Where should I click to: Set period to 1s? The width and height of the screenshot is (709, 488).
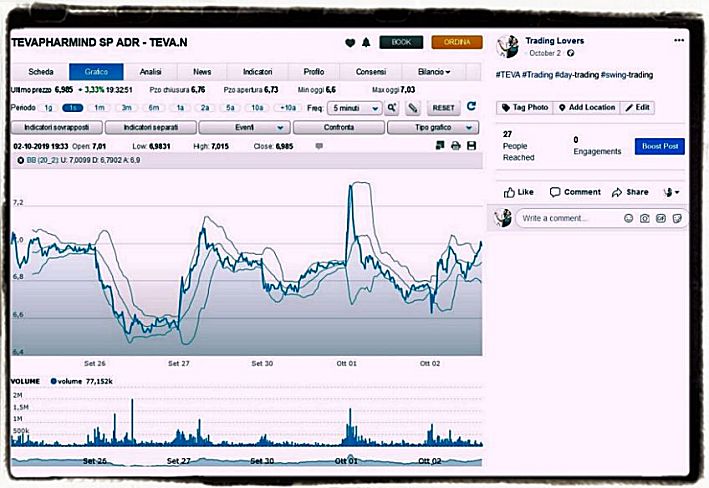click(x=72, y=108)
